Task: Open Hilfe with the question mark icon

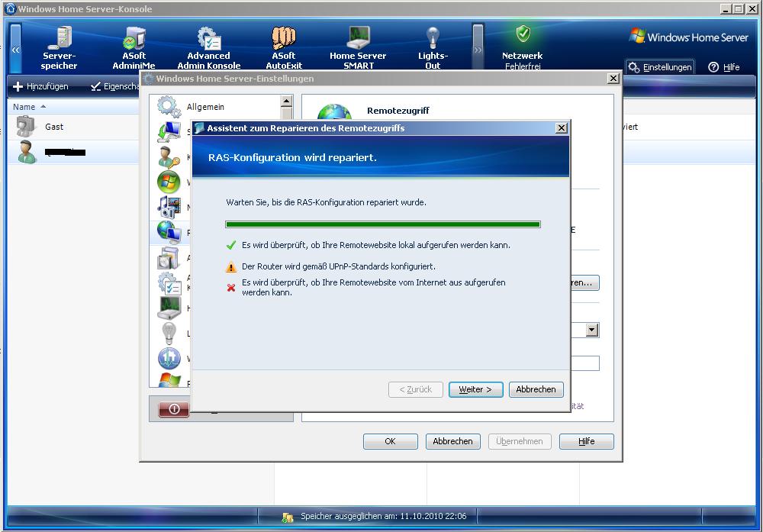Action: pyautogui.click(x=724, y=67)
